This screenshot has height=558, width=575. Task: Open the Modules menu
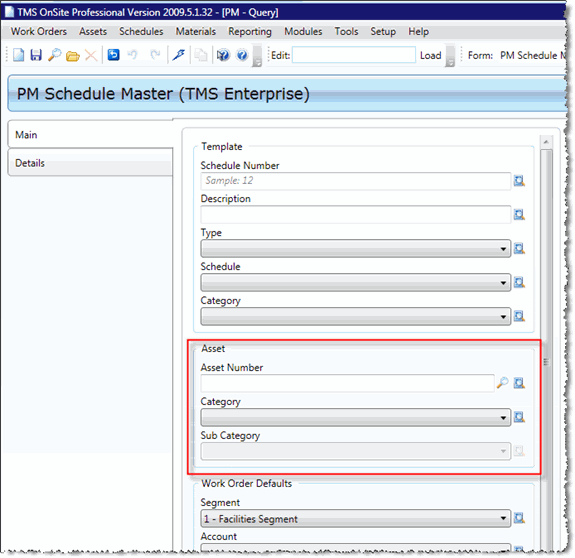point(303,32)
